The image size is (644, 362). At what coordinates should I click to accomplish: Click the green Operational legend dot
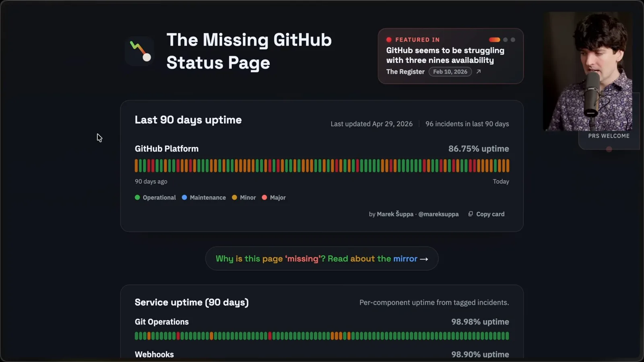coord(137,197)
